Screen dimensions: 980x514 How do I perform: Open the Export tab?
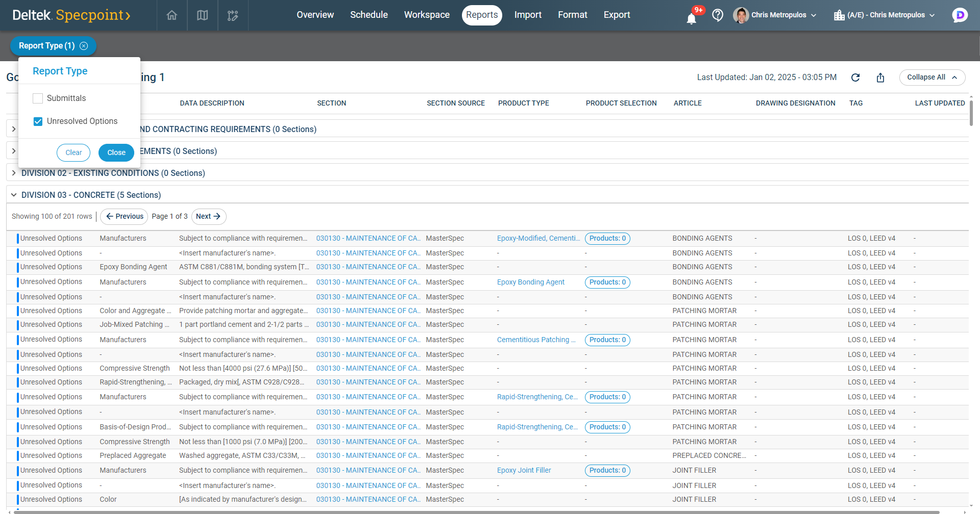617,15
